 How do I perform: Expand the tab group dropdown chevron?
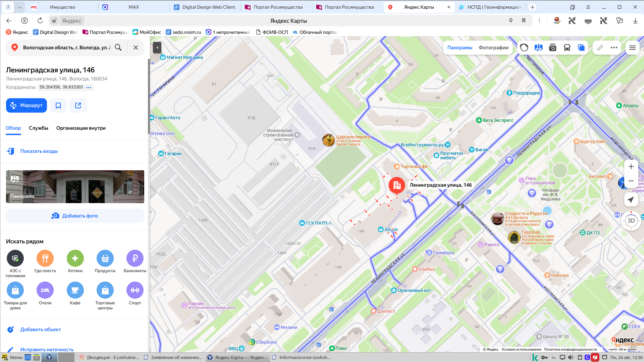point(19,7)
